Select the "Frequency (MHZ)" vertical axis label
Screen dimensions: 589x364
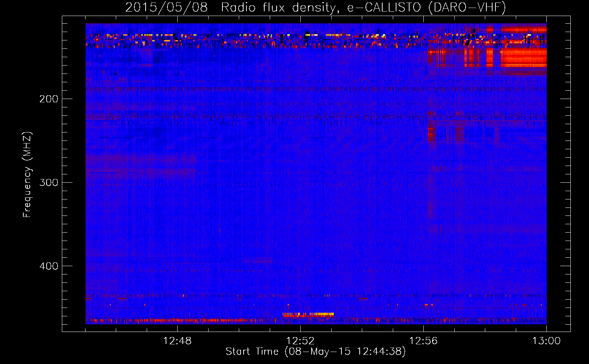[x=27, y=175]
